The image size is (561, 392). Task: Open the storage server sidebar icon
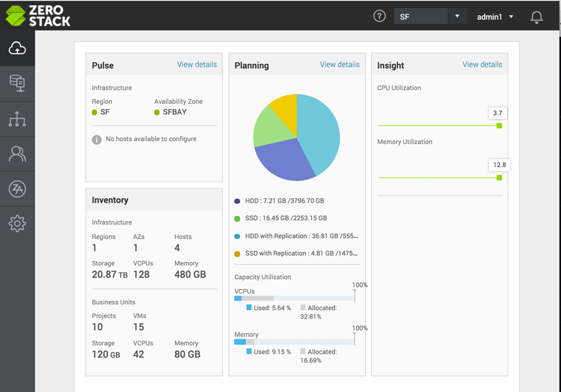[17, 83]
